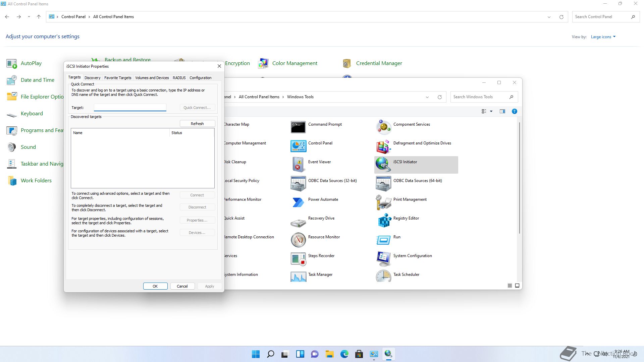
Task: Toggle the preview pane in Windows Tools
Action: point(502,111)
